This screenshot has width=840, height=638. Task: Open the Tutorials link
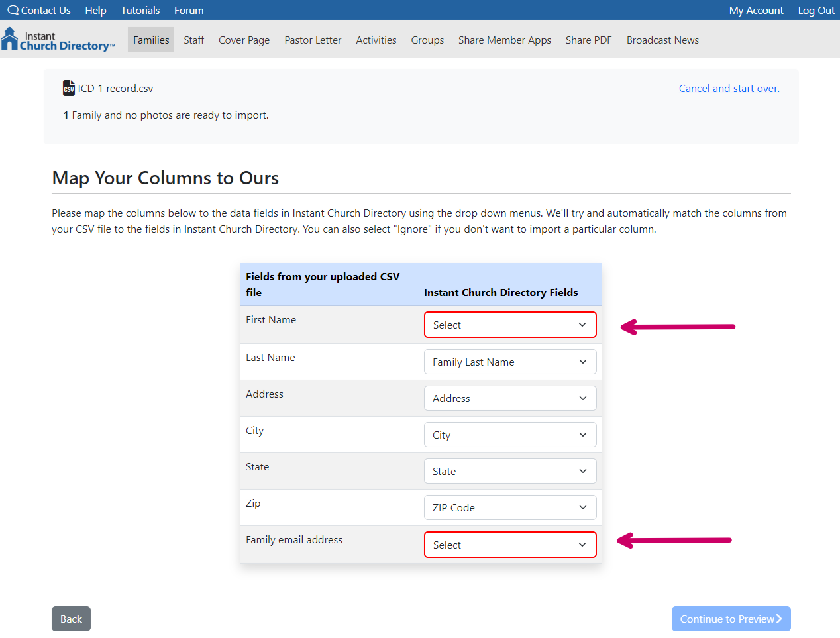tap(140, 10)
